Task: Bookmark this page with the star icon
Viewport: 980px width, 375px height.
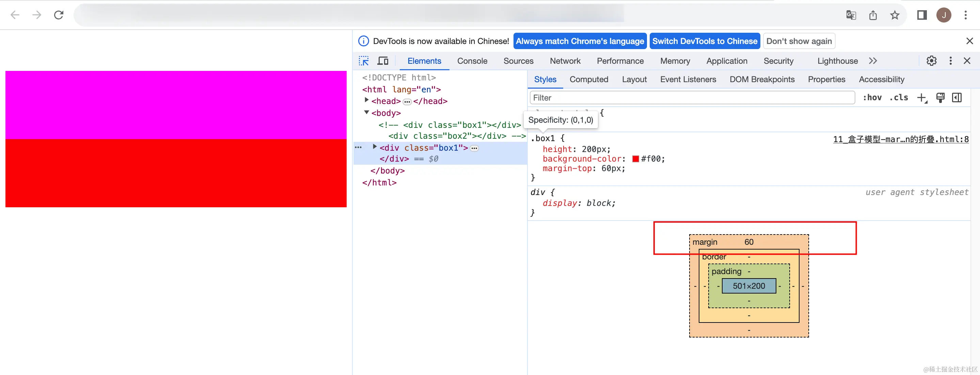Action: tap(895, 15)
